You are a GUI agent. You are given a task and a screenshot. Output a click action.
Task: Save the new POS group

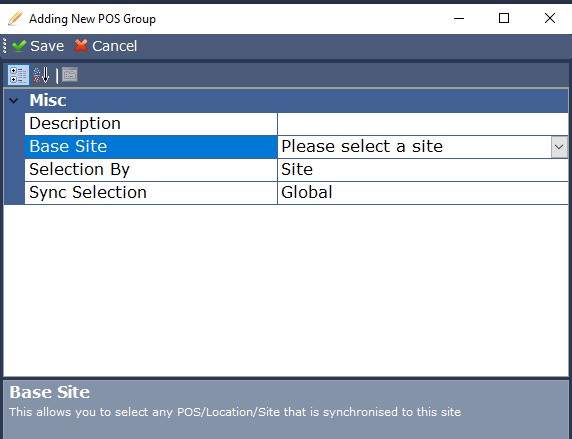coord(38,46)
